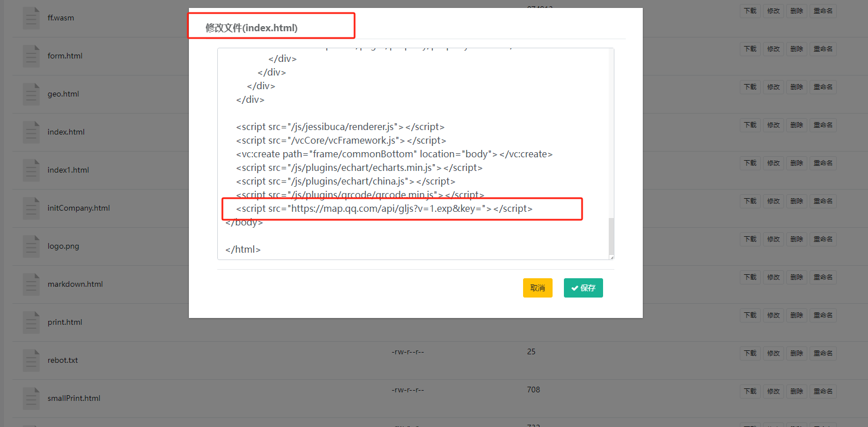Delete geo.html with 删除
The width and height of the screenshot is (868, 427).
[x=797, y=87]
